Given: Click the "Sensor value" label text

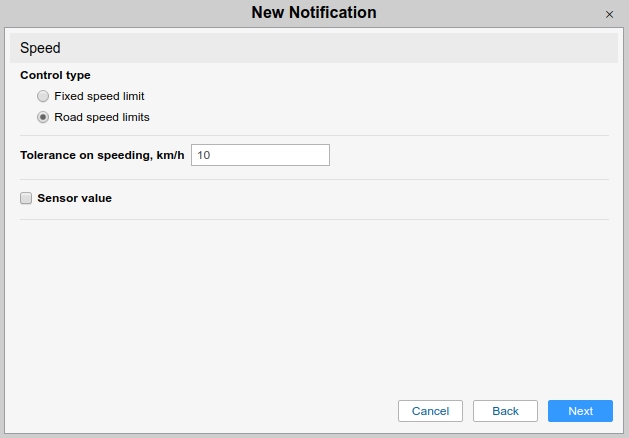Looking at the screenshot, I should pos(74,198).
